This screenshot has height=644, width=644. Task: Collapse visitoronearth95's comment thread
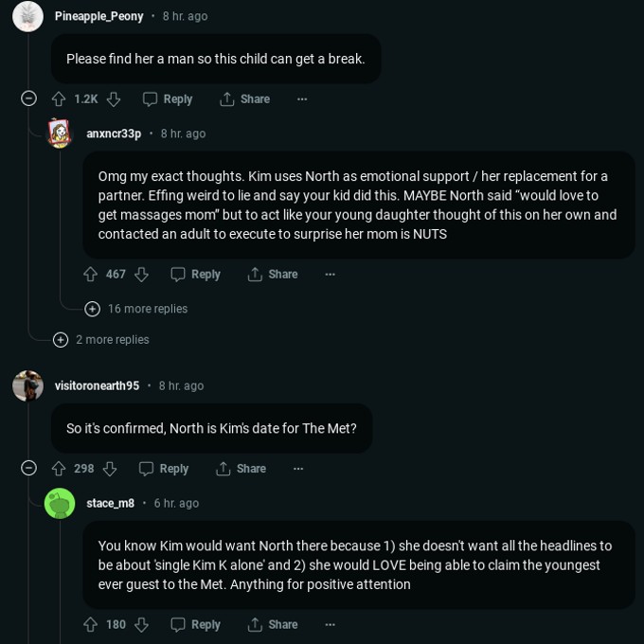(x=28, y=468)
